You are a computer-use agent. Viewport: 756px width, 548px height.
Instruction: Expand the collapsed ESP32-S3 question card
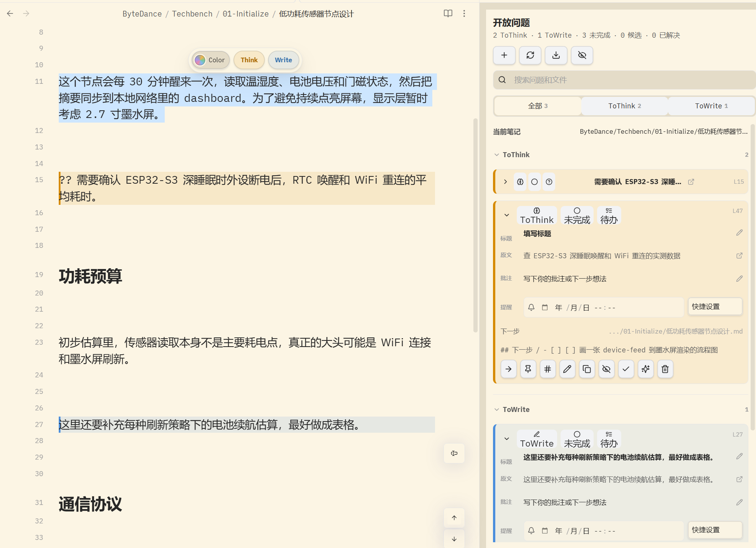(506, 182)
